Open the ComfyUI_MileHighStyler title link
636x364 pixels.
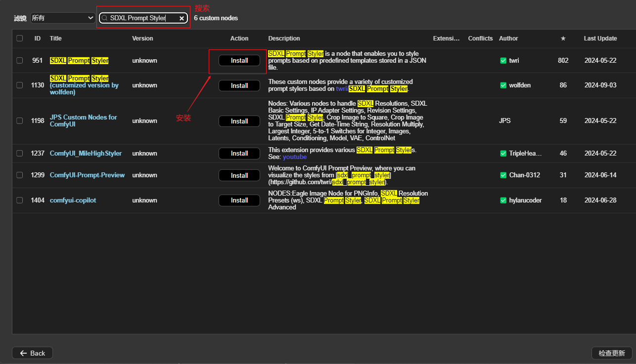[86, 153]
